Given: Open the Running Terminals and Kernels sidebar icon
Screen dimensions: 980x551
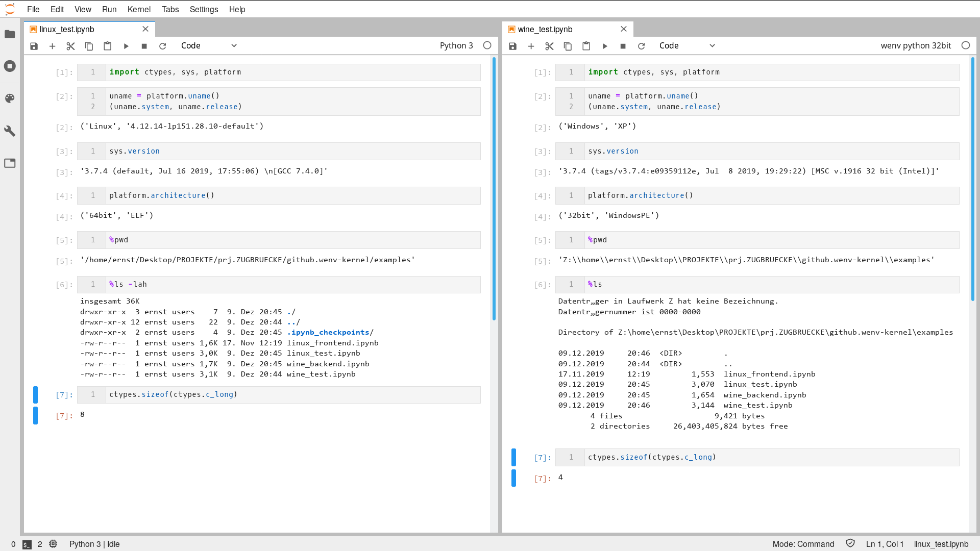Looking at the screenshot, I should point(10,66).
